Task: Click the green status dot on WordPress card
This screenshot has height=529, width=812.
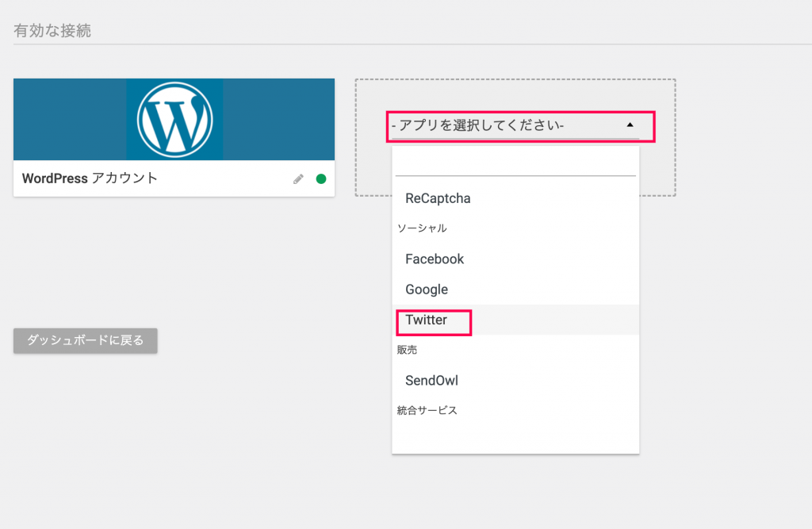Action: tap(321, 178)
